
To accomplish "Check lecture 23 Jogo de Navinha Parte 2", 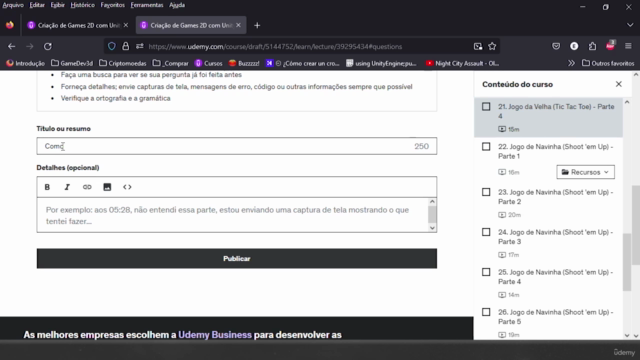I will coord(486,192).
